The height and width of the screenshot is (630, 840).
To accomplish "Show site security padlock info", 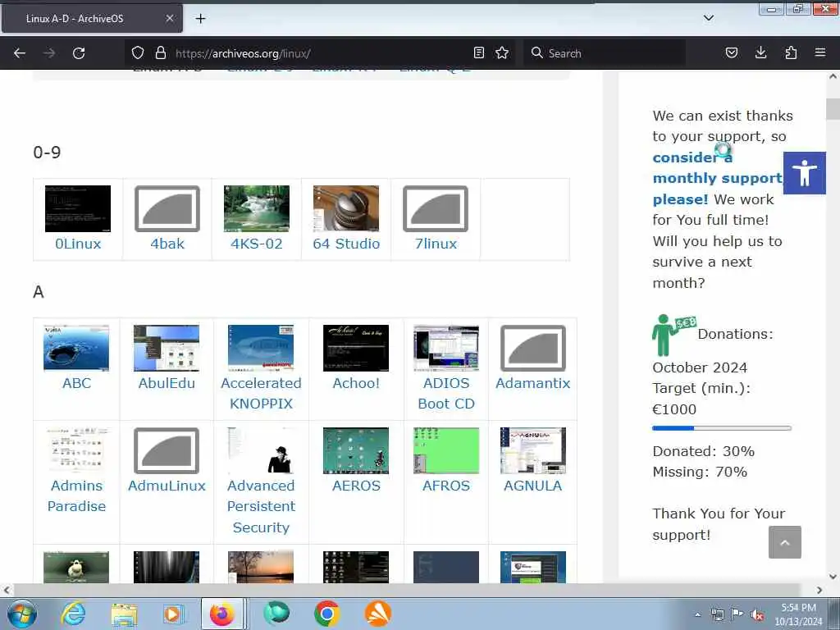I will [160, 52].
